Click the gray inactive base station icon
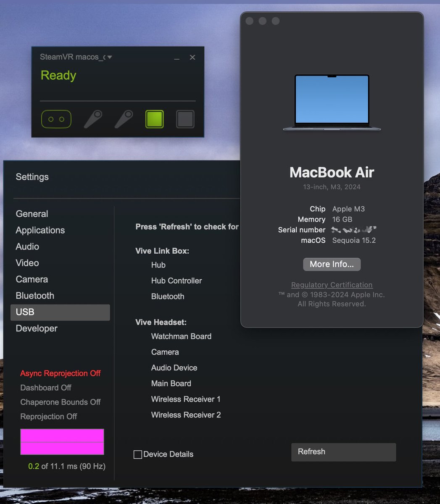Viewport: 440px width, 504px height. (x=185, y=119)
